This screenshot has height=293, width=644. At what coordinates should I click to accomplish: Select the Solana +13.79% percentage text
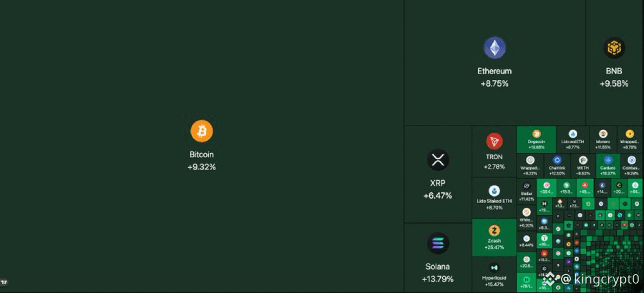438,279
